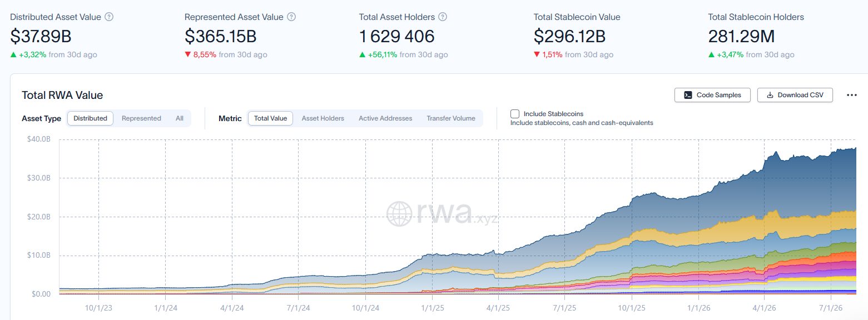The height and width of the screenshot is (320, 868).
Task: Switch metric to Asset Holders
Action: pyautogui.click(x=323, y=118)
